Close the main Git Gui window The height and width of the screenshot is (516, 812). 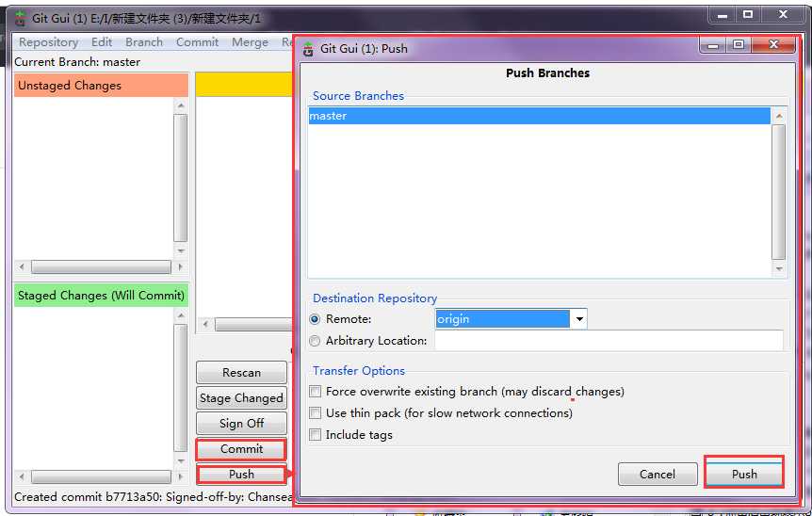784,15
